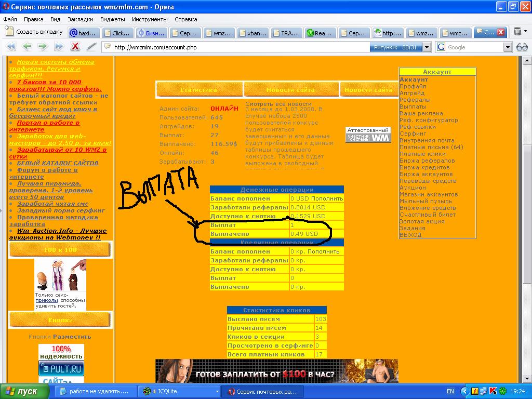Click the glasses icon beside search box
The image size is (532, 399).
522,47
